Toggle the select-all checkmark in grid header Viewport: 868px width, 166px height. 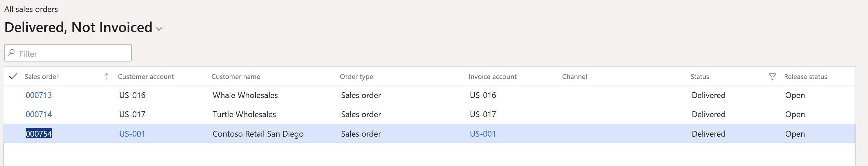[x=13, y=76]
